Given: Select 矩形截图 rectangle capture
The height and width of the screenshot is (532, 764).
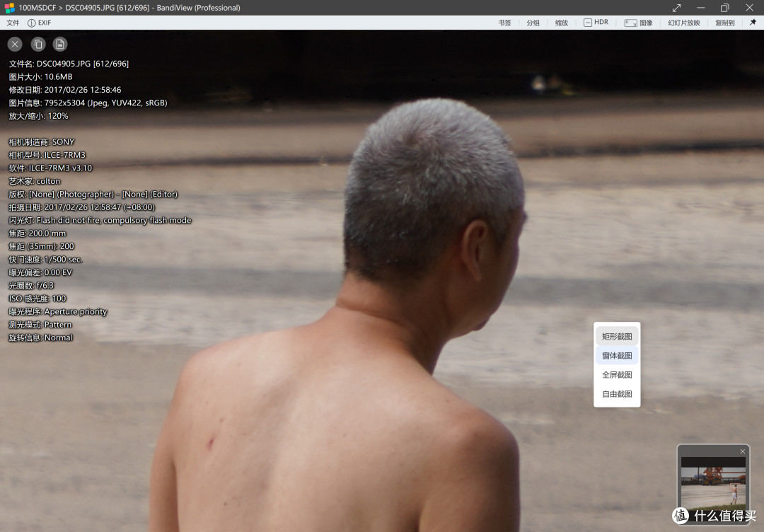Looking at the screenshot, I should point(617,336).
